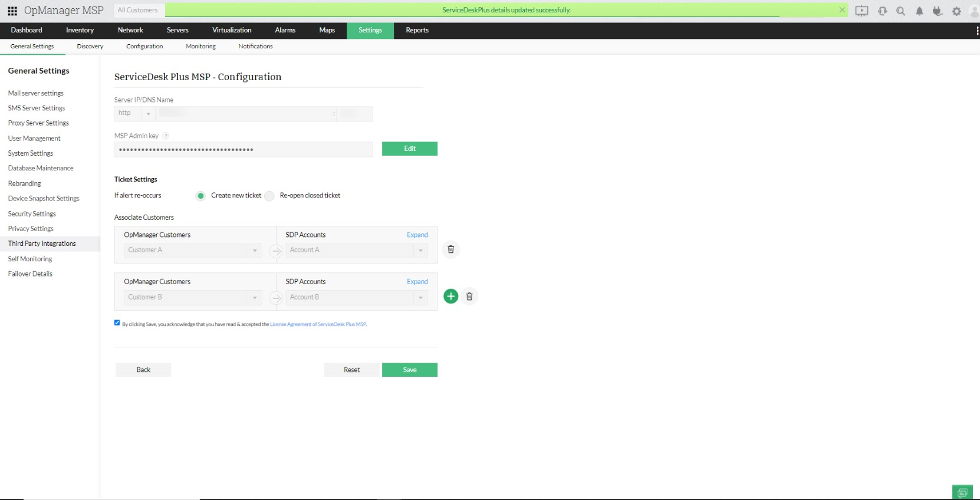Screen dimensions: 980x500
Task: Open the apps grid launcher icon
Action: coord(12,11)
